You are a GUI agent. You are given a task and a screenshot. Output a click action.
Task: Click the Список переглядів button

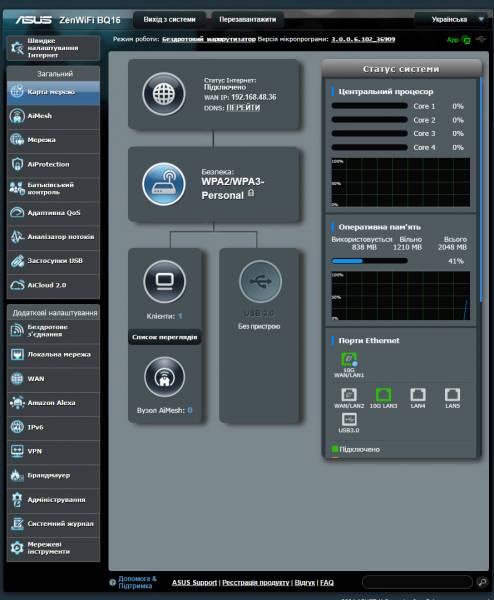click(x=165, y=337)
